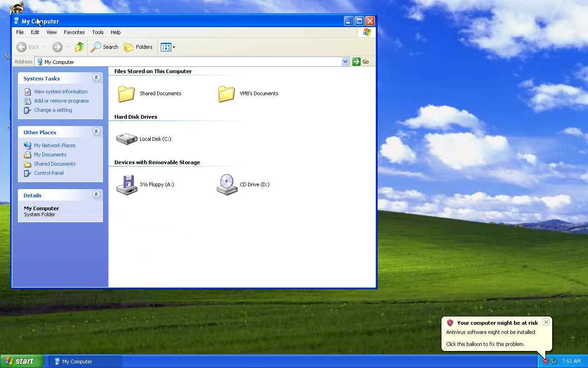Click the My Computer icon in Address bar
The width and height of the screenshot is (588, 368).
pos(40,62)
